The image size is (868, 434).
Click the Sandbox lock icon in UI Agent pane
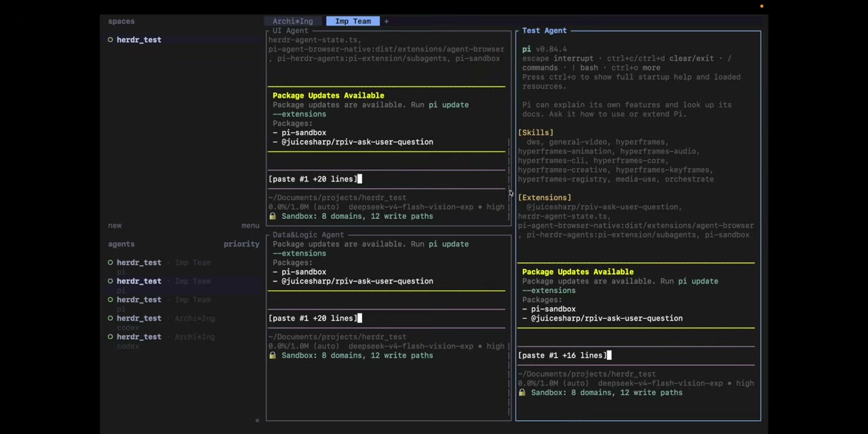(273, 216)
